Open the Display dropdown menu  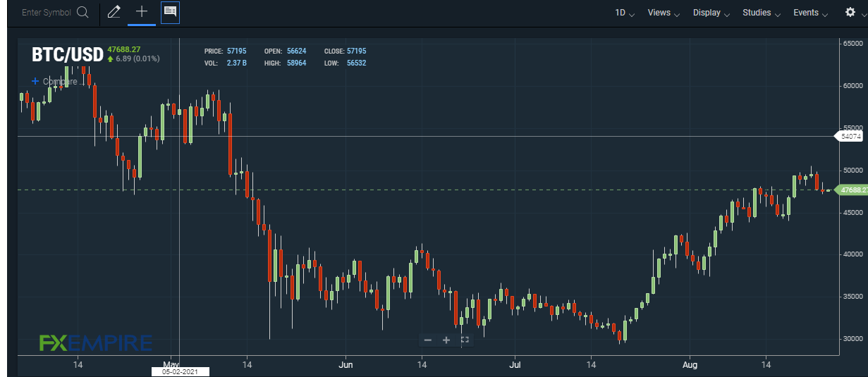[711, 13]
